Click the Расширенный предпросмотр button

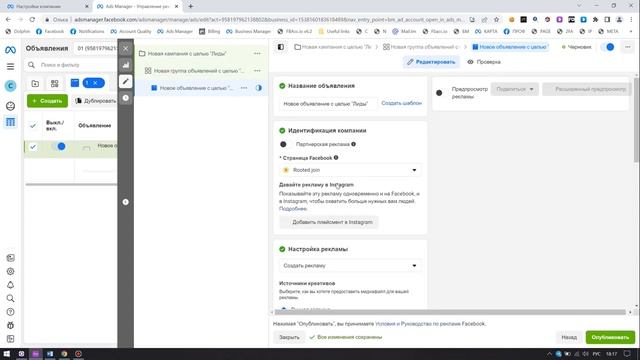[587, 89]
